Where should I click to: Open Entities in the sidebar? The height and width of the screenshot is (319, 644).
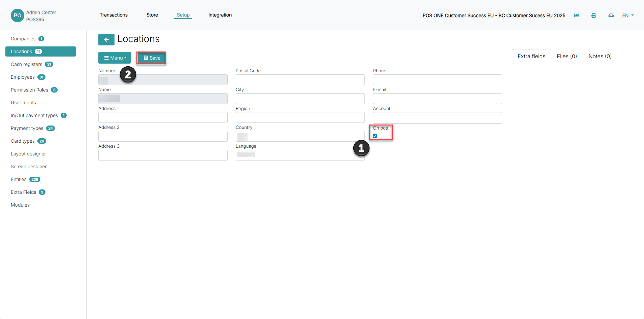click(26, 179)
